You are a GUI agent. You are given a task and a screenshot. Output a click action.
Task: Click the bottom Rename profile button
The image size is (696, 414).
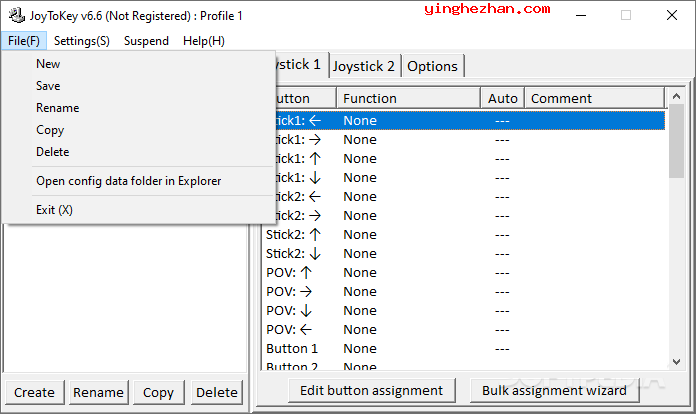click(99, 392)
